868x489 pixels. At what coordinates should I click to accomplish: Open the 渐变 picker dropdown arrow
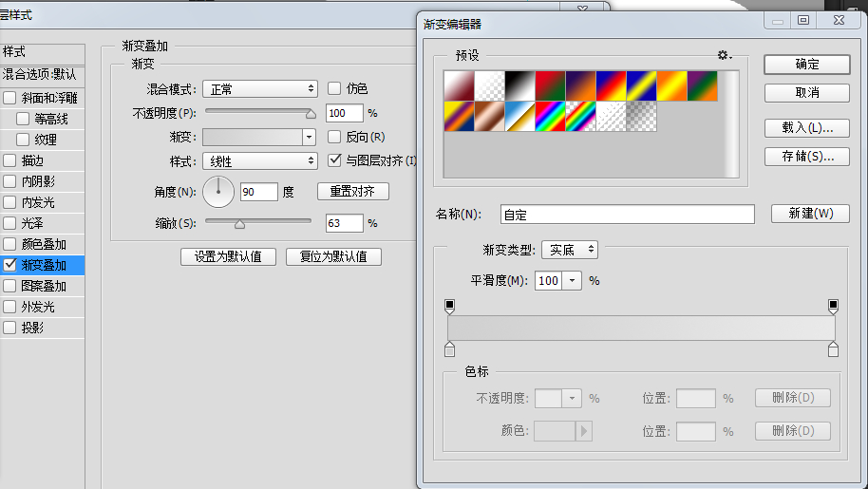(309, 137)
